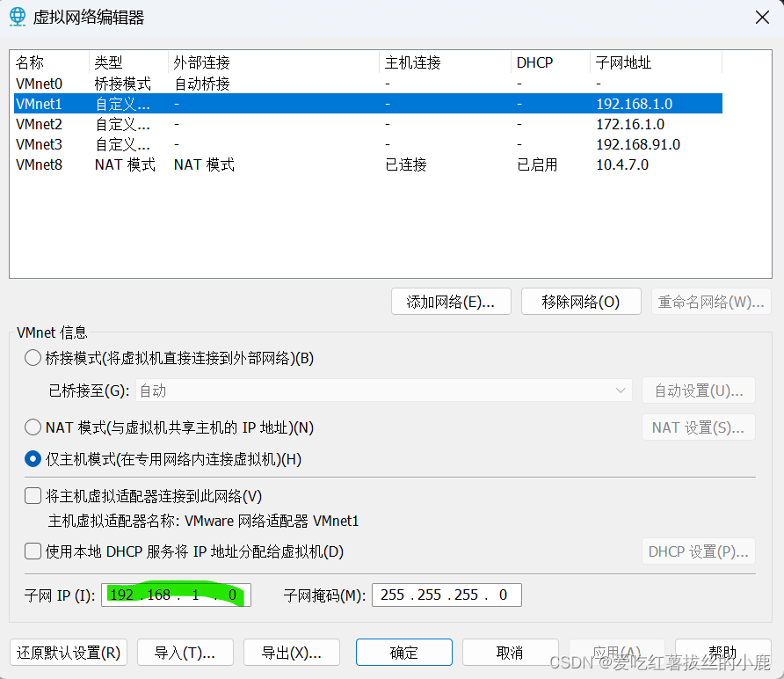Click the 类型 column header
Screen dimensions: 784x679
point(129,62)
